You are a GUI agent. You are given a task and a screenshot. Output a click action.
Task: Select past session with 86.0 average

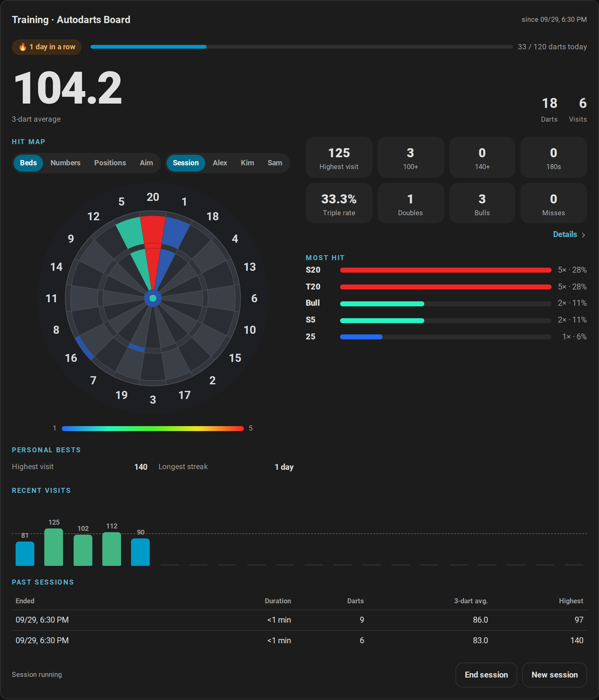pos(299,620)
